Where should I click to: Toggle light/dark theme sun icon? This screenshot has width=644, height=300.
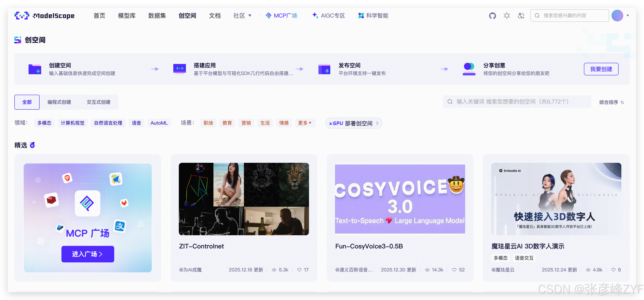pos(507,16)
